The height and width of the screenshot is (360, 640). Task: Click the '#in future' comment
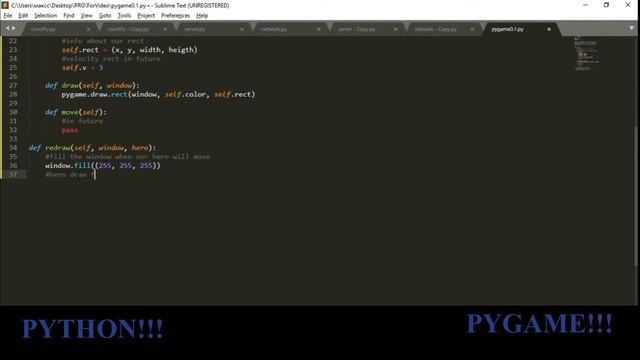82,121
